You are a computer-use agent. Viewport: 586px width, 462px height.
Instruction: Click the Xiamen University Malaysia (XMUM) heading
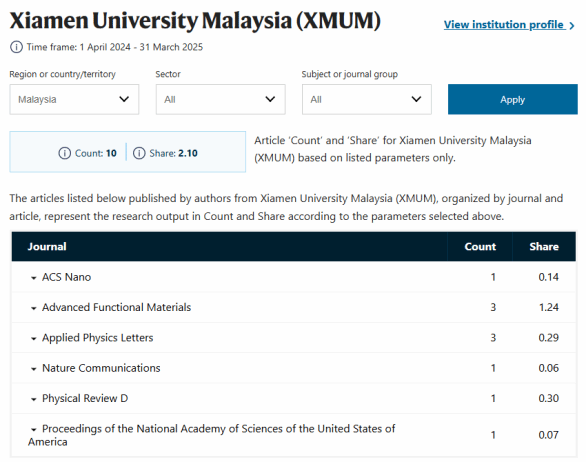(195, 20)
